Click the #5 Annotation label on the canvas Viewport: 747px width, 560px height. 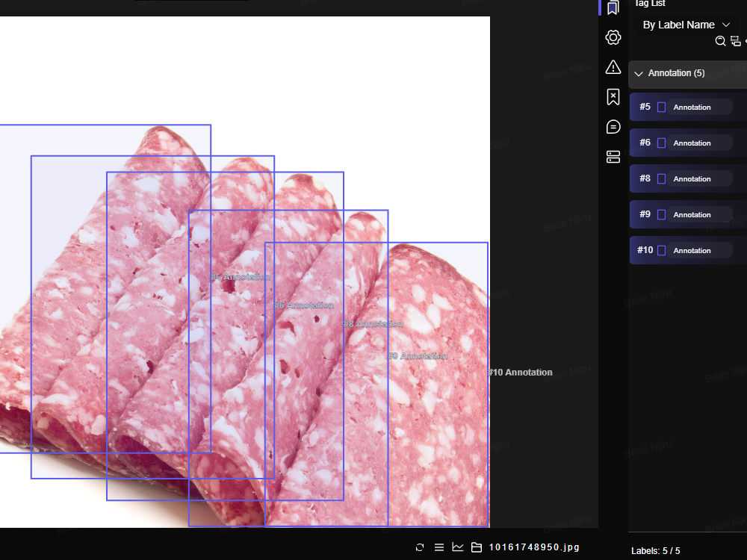click(x=241, y=277)
